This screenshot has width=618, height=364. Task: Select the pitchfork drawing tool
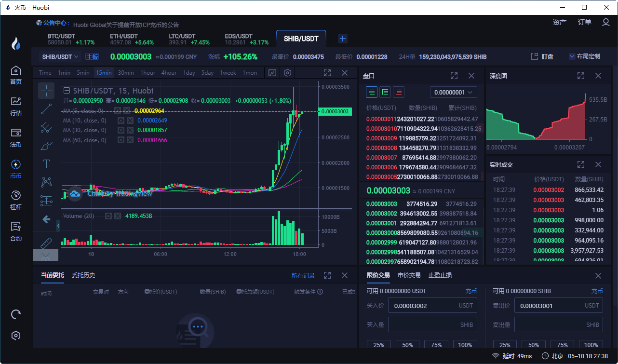click(x=46, y=127)
